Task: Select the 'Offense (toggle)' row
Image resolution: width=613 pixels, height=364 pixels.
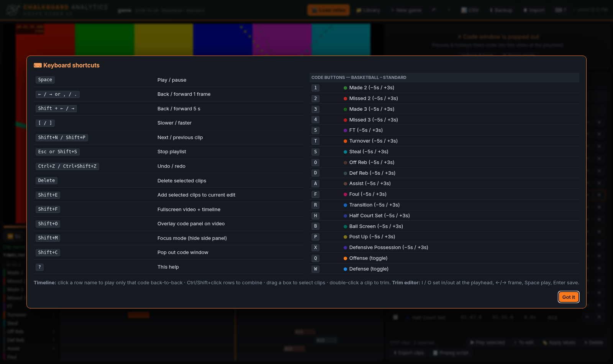Action: click(x=444, y=258)
